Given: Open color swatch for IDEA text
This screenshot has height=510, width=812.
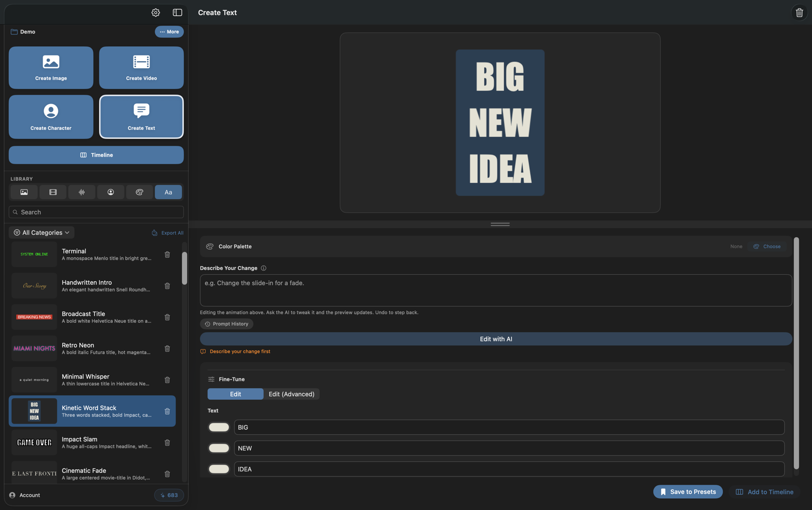Looking at the screenshot, I should click(219, 469).
